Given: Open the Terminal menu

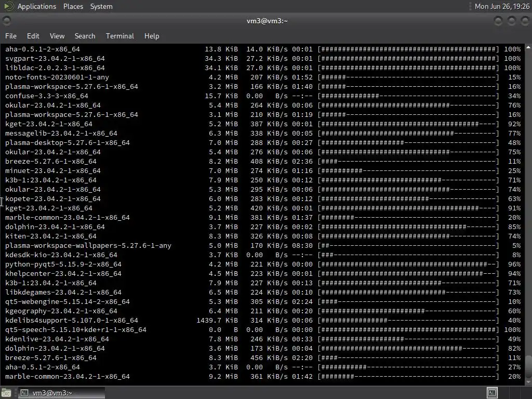Looking at the screenshot, I should tap(120, 36).
